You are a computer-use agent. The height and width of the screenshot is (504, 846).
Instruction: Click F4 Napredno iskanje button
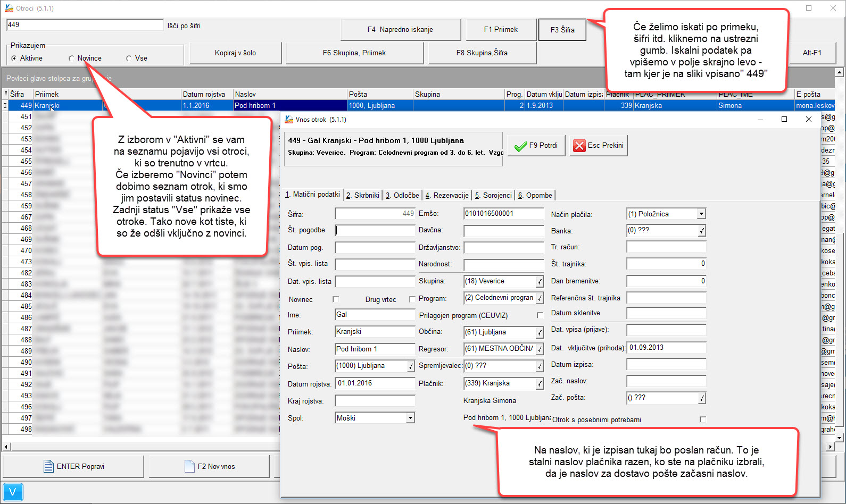point(400,30)
